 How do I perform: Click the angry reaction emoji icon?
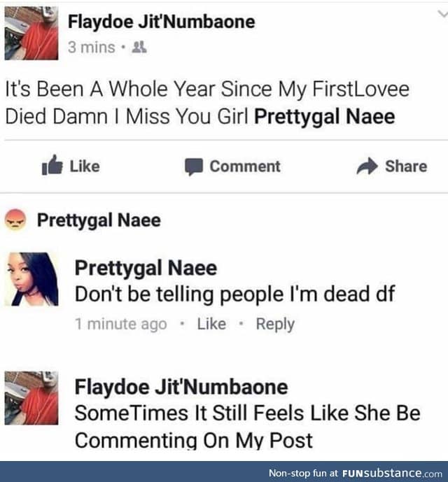tap(15, 220)
